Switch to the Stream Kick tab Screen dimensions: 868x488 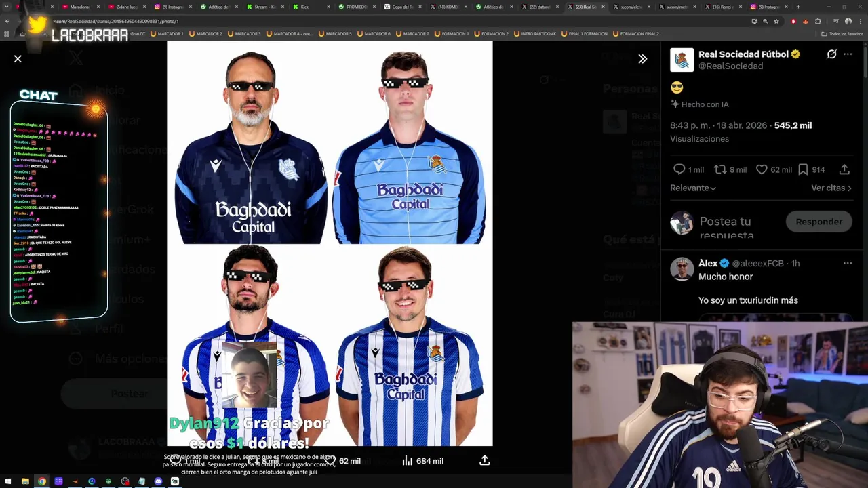(x=264, y=7)
